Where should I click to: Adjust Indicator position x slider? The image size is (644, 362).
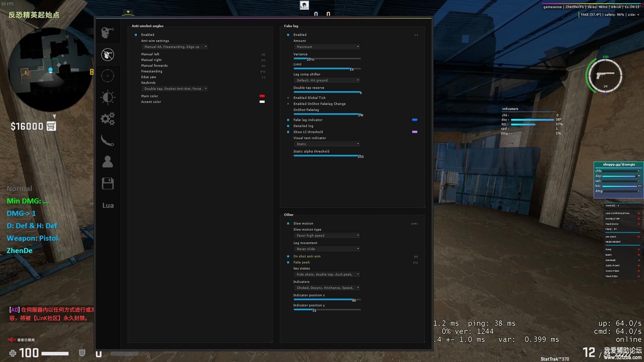(x=327, y=300)
